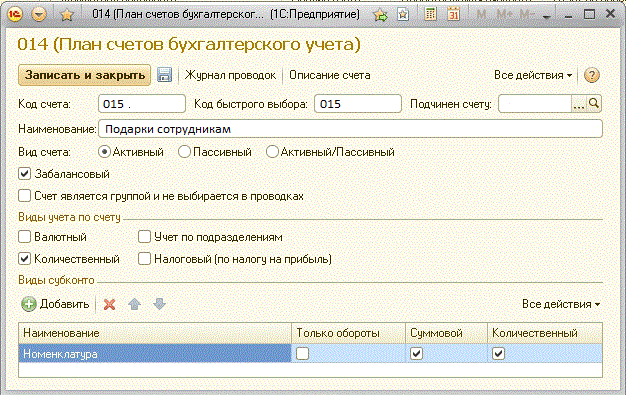Click the Подчинен счету input field
Screen dimensions: 626x395
click(x=535, y=104)
